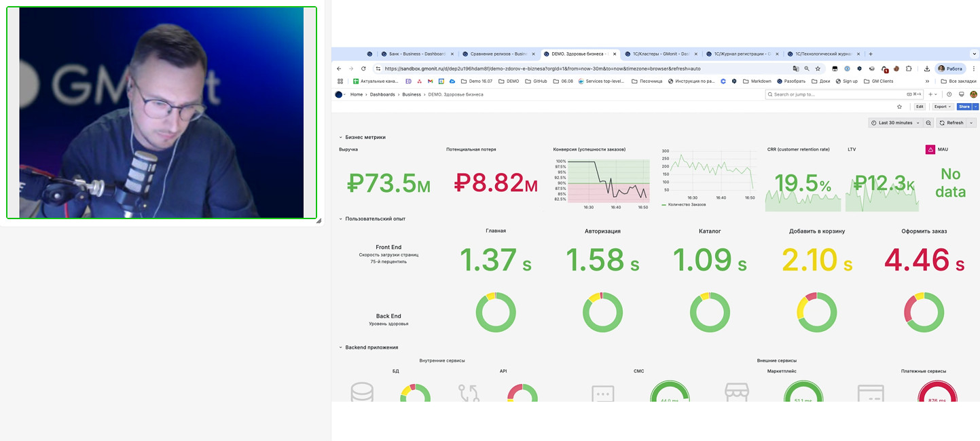Open the Export dropdown
This screenshot has width=980, height=441.
[x=943, y=107]
